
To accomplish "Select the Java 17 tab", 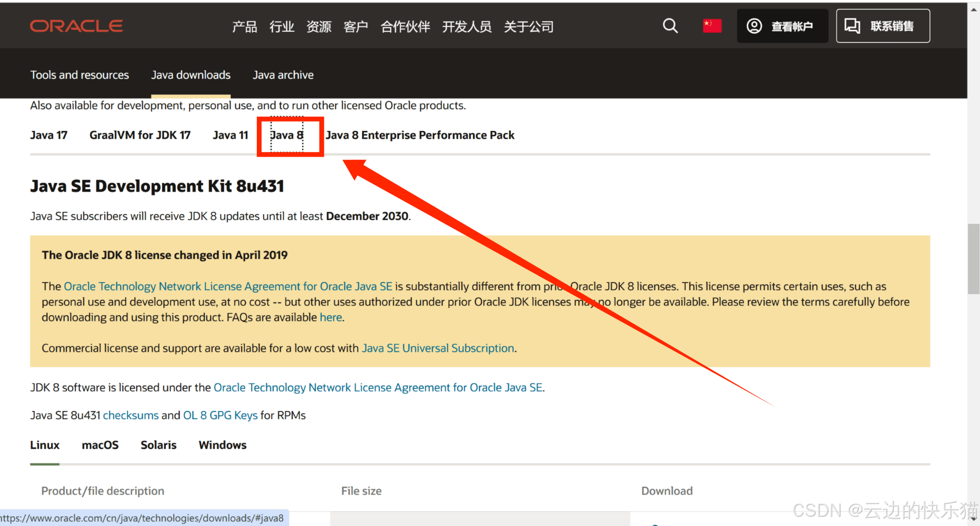I will click(49, 135).
